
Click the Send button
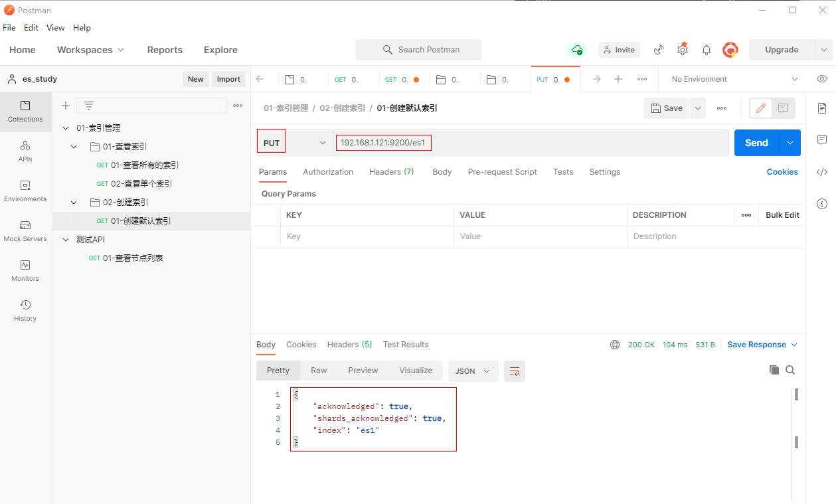click(x=756, y=143)
